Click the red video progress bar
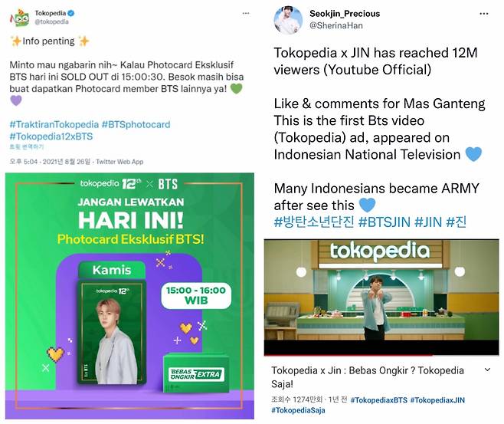504x424 pixels. coord(348,355)
